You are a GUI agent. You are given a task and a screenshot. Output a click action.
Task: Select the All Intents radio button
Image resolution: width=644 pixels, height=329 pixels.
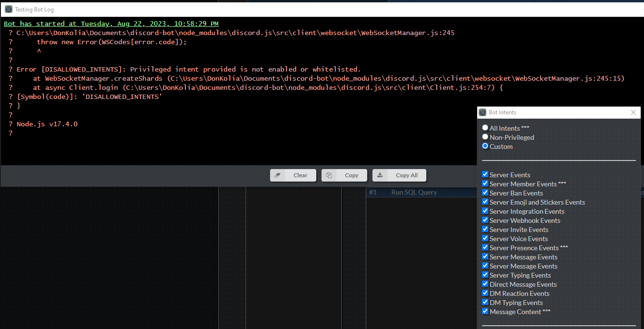(x=485, y=127)
